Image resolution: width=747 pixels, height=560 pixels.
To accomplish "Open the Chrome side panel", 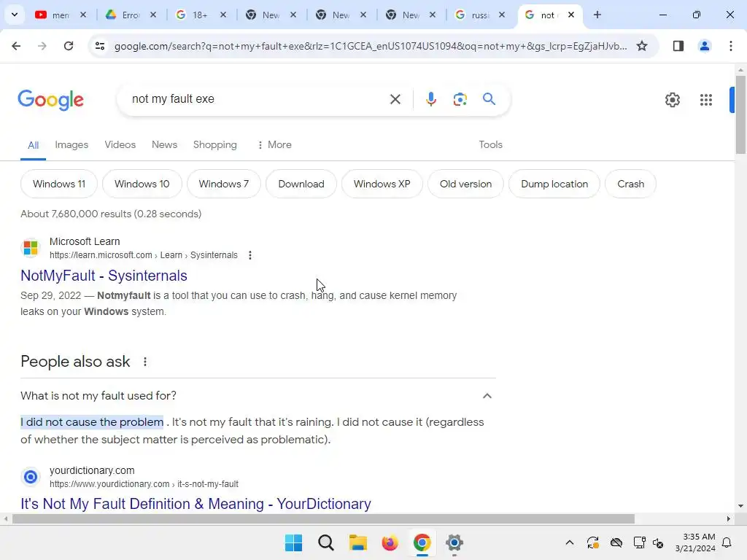I will pos(678,46).
